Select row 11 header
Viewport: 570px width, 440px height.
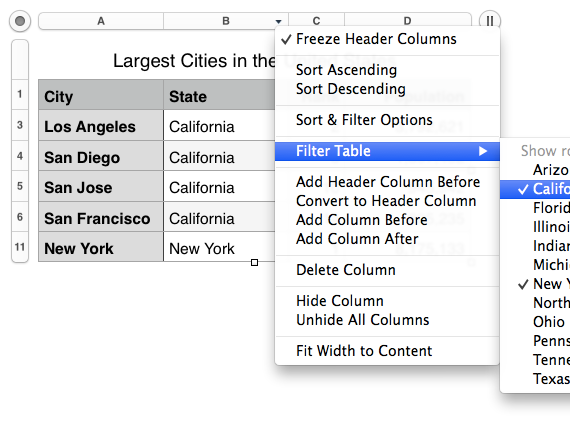click(20, 247)
